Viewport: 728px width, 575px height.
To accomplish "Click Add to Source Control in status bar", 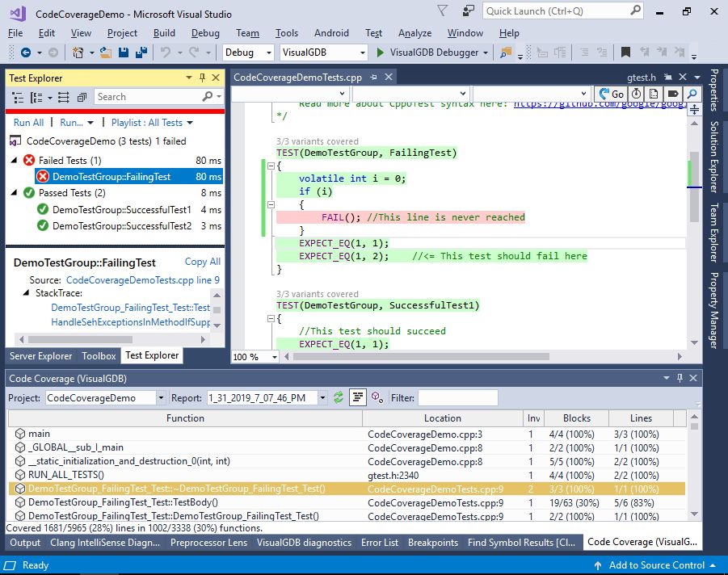I will 657,565.
